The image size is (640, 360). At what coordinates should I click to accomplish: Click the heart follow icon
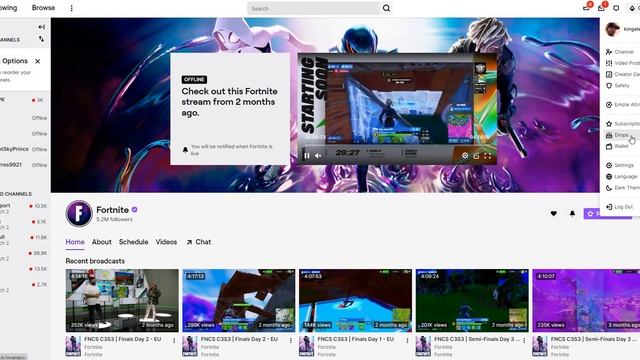553,213
